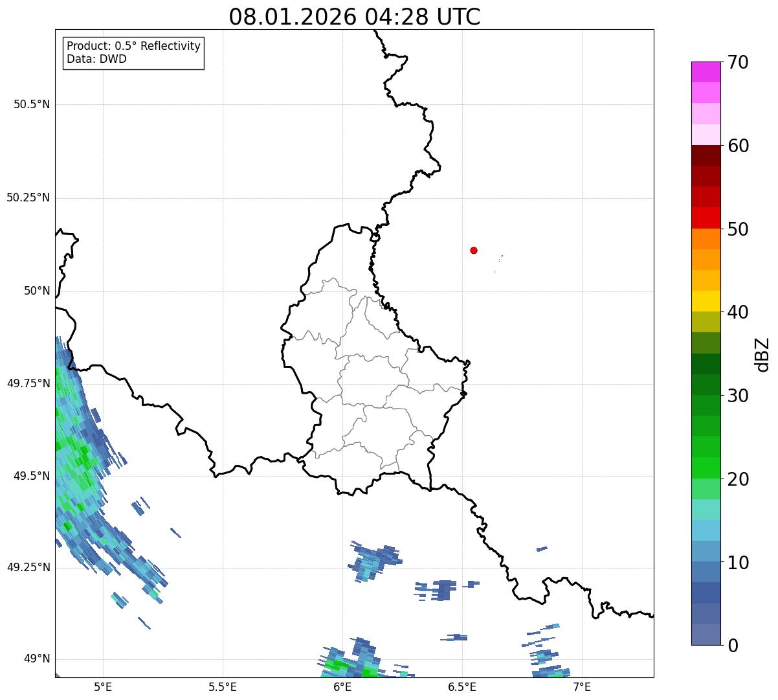Screen dimensions: 778x700
Task: Pick the dark maroon swatch just below 60 dBZ
Action: (706, 156)
